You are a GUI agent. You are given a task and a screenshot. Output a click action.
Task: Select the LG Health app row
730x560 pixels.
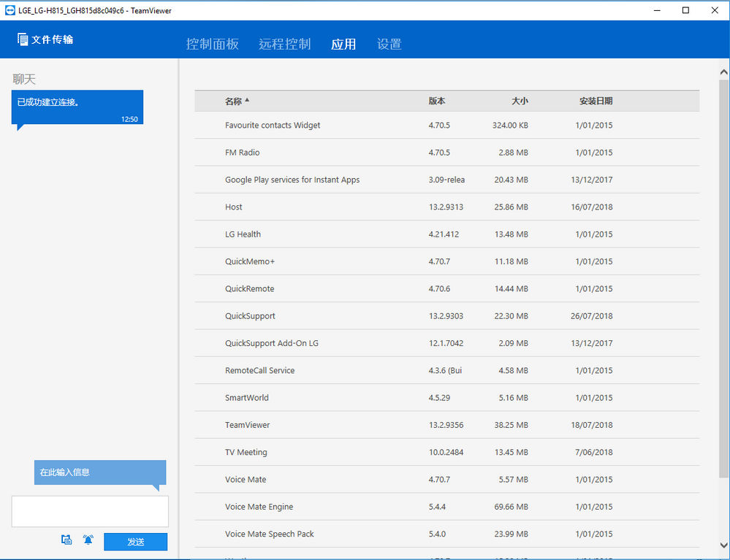[x=447, y=234]
